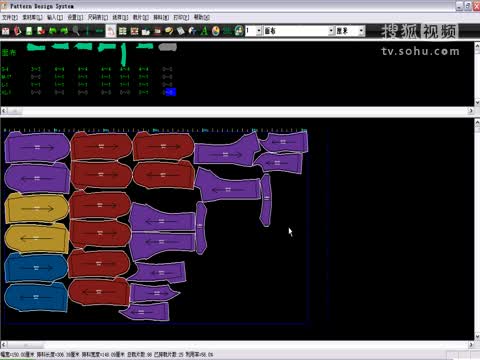Click the color palette toolbar icon
480x360 pixels.
(216, 31)
